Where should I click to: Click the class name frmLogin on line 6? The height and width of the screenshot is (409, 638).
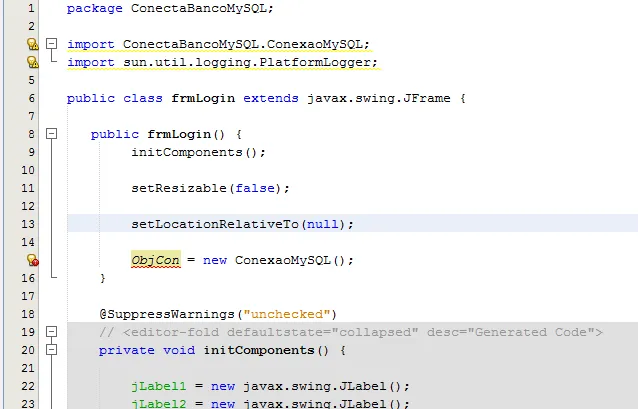(203, 98)
